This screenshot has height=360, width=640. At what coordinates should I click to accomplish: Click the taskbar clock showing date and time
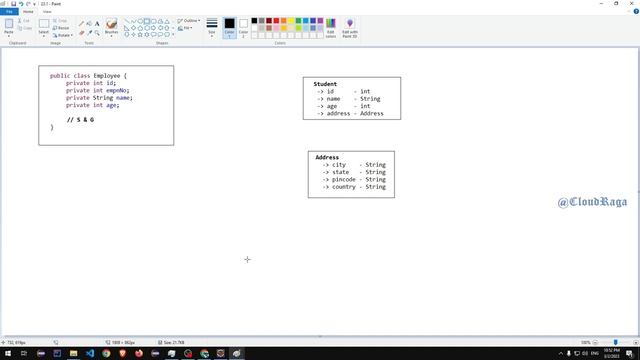click(x=611, y=353)
